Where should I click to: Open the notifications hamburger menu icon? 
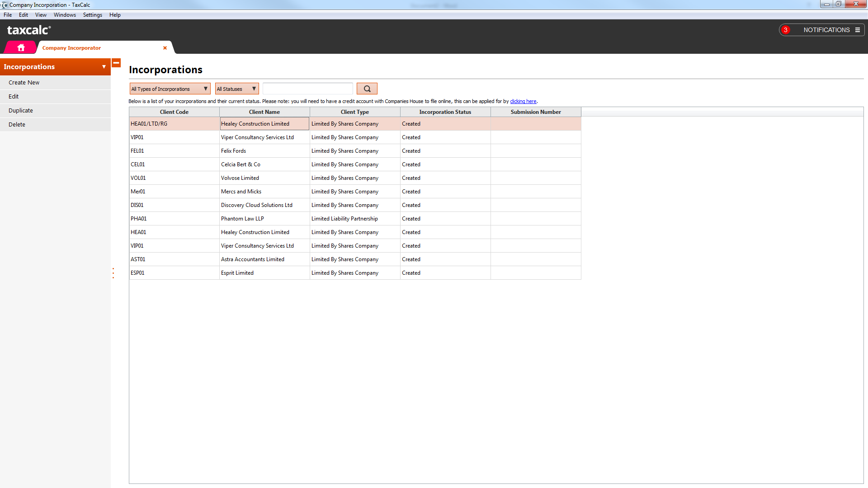click(858, 30)
